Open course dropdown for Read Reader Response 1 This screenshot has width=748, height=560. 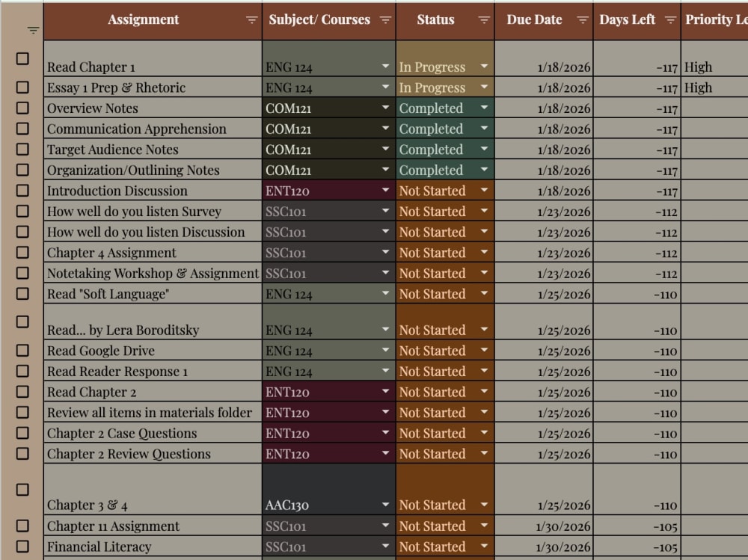(385, 371)
